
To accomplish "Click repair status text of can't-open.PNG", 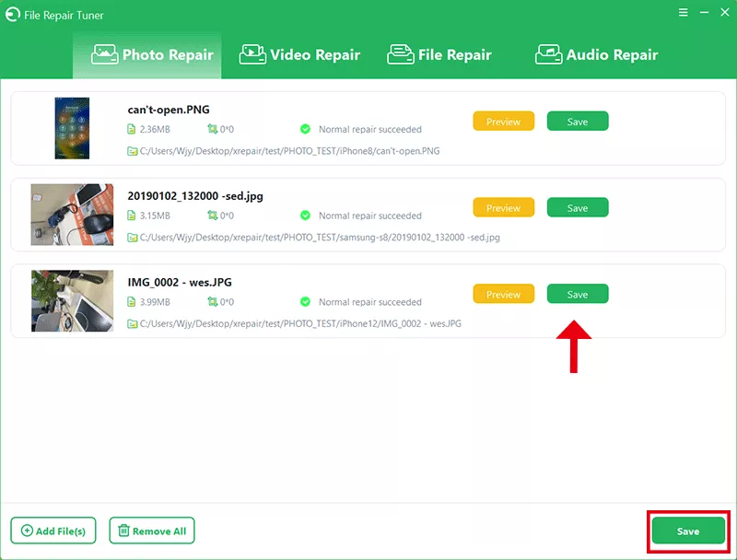I will (370, 129).
